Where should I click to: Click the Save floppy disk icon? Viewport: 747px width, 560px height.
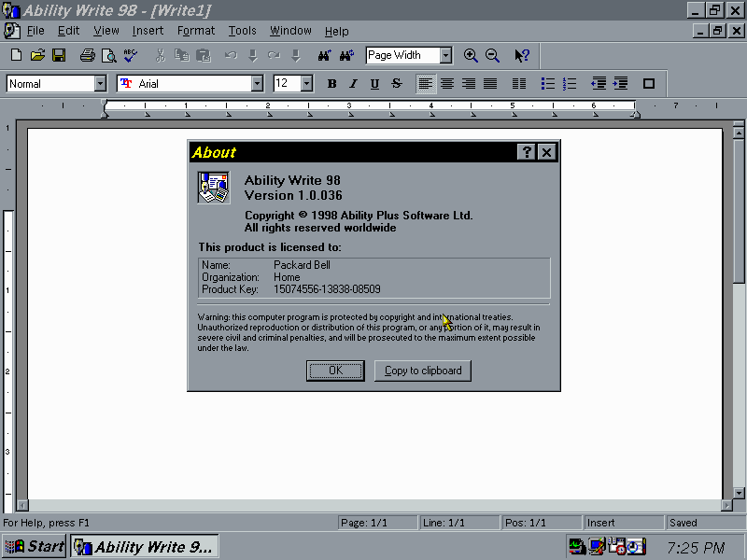[58, 56]
